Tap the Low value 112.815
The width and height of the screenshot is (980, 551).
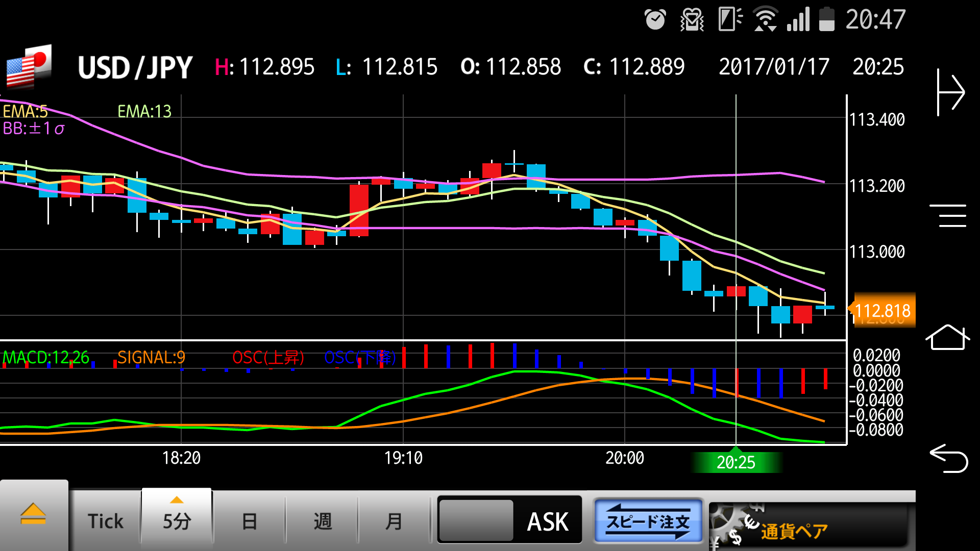tap(400, 67)
